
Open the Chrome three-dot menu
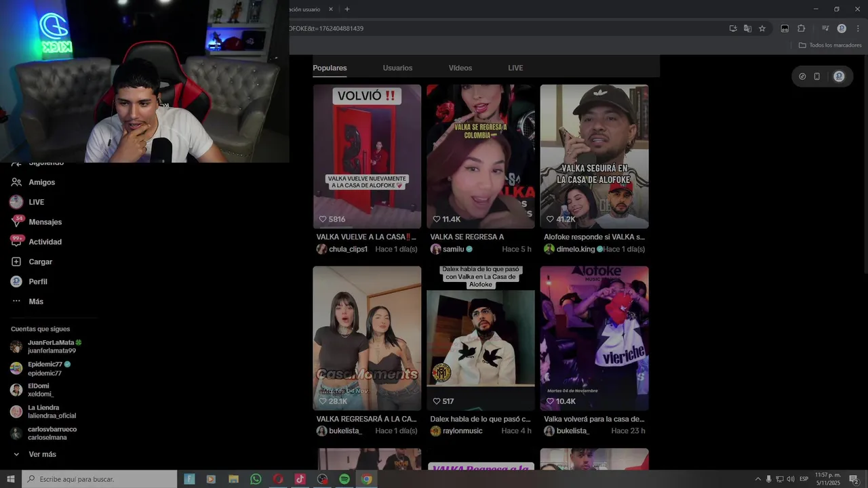click(858, 28)
